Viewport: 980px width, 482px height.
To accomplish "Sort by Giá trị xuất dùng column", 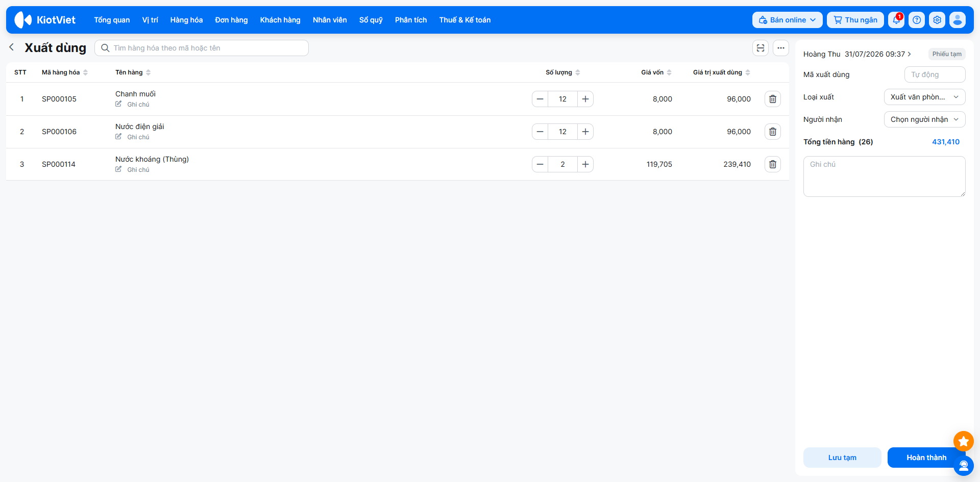I will coord(722,72).
